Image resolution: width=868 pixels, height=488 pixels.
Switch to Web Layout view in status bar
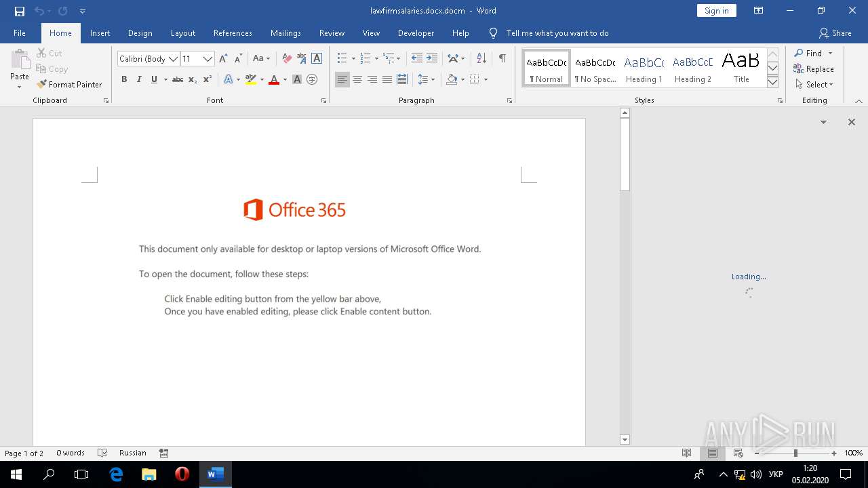[x=738, y=453]
